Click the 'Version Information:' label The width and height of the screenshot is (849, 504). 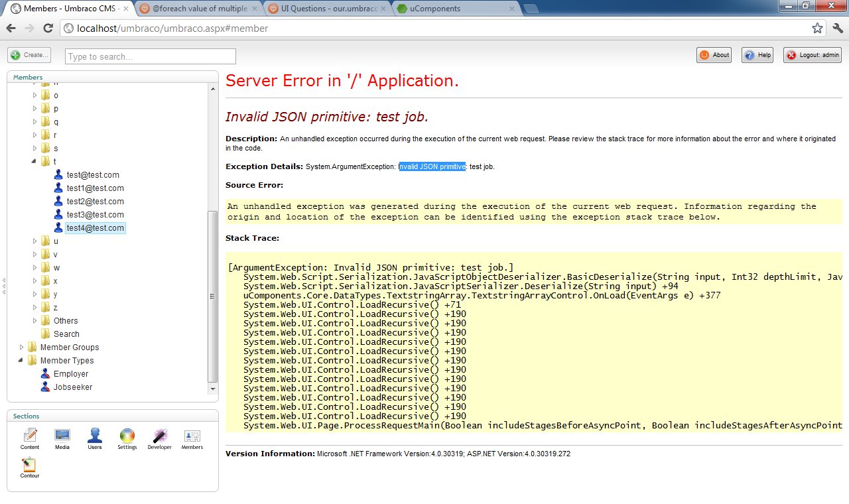(270, 454)
